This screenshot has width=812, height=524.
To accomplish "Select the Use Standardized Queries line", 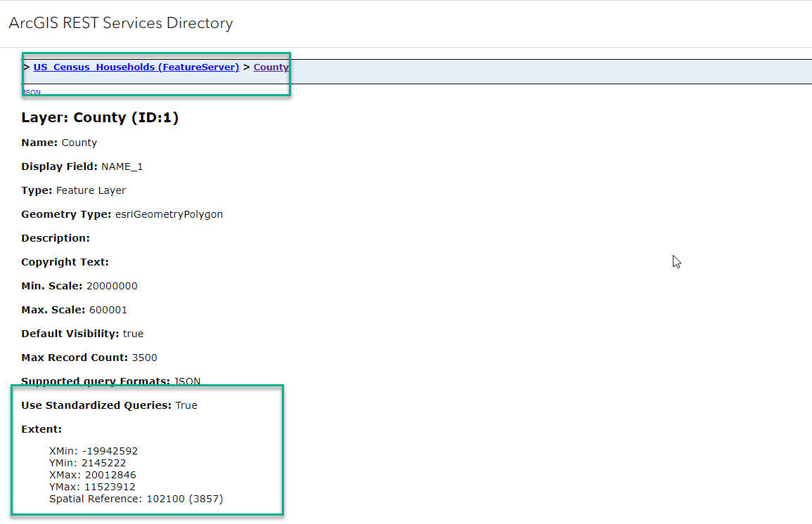I will click(x=109, y=405).
